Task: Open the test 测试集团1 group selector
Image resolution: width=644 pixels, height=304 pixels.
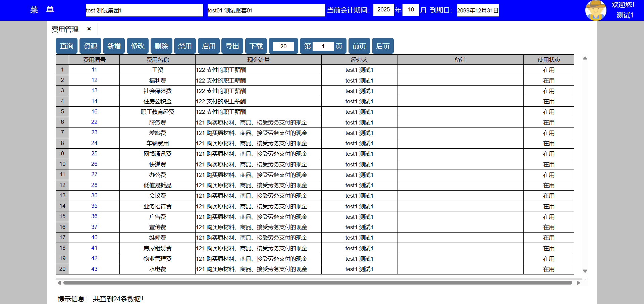Action: (x=144, y=10)
